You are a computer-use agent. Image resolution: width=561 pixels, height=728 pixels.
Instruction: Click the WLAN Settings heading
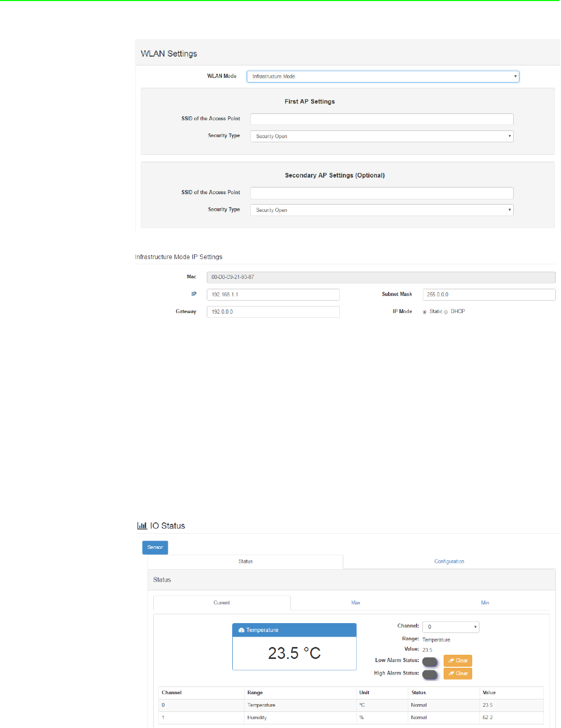tap(169, 53)
